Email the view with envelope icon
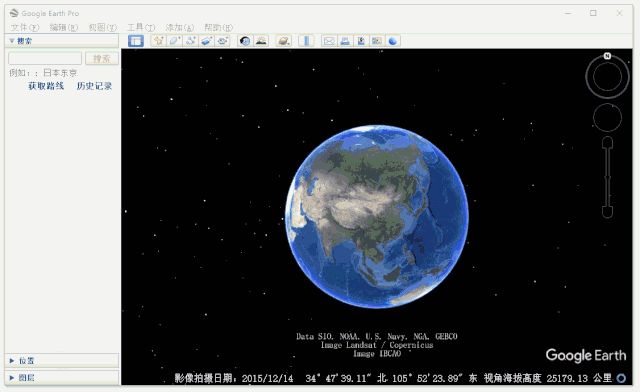The image size is (640, 392). pos(329,41)
